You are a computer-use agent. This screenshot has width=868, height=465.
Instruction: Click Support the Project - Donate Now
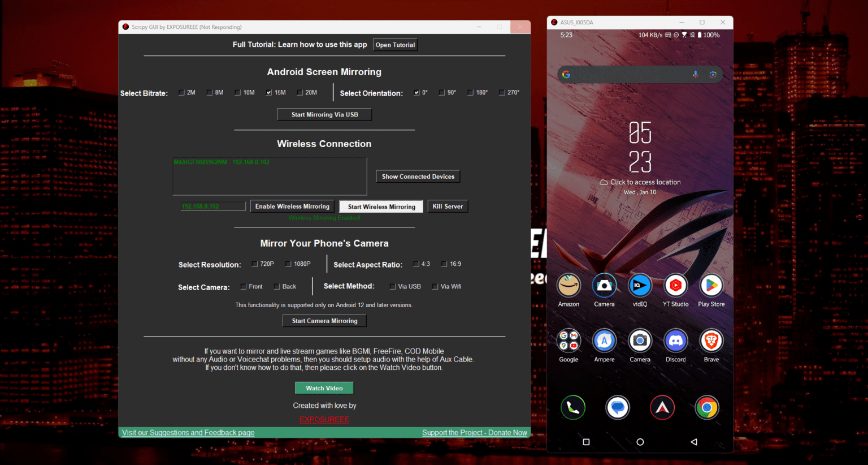tap(475, 433)
